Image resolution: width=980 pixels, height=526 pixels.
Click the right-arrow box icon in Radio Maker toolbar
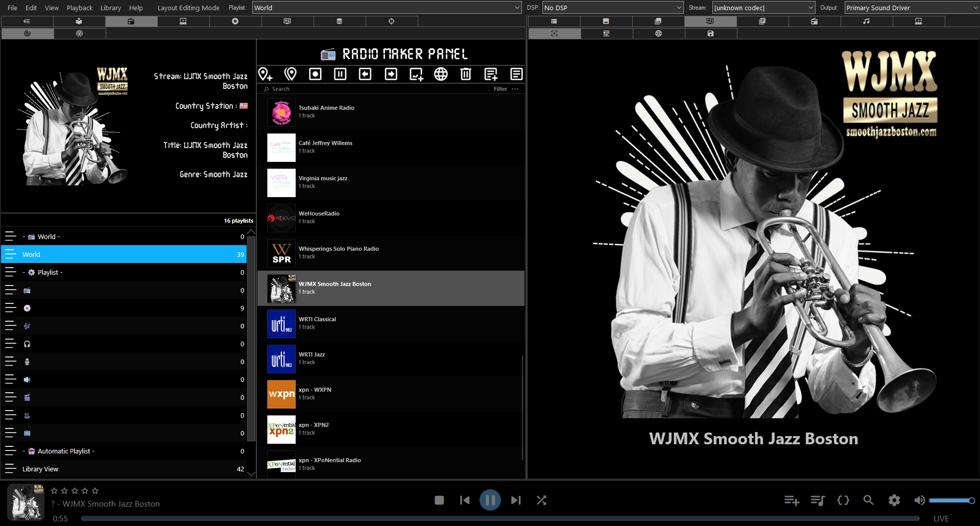pos(391,74)
